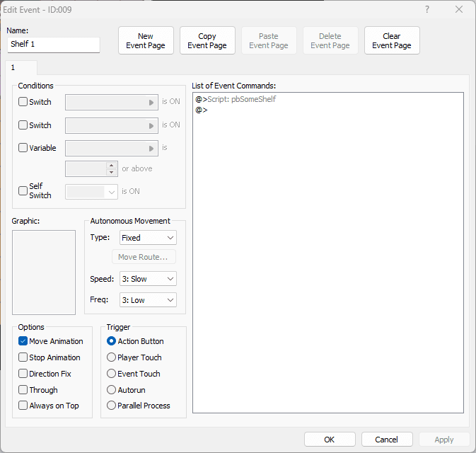Click Cancel to discard event changes
The image size is (476, 453).
[x=387, y=440]
